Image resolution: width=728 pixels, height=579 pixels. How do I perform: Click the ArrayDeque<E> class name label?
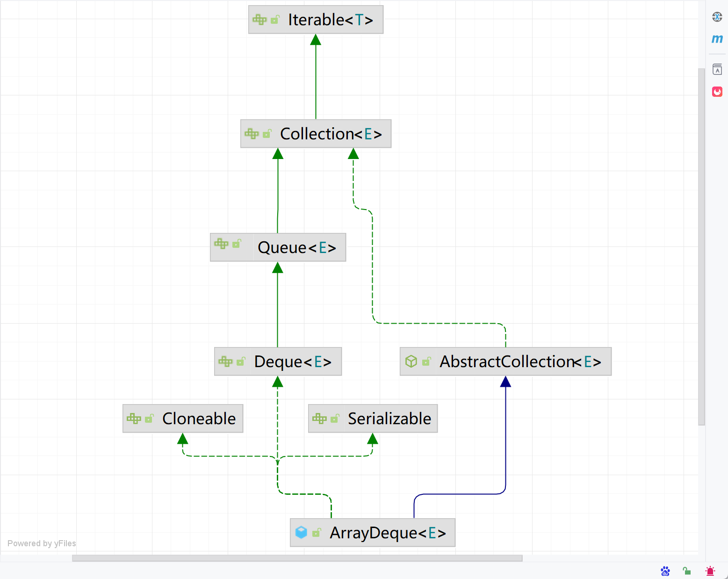[388, 533]
